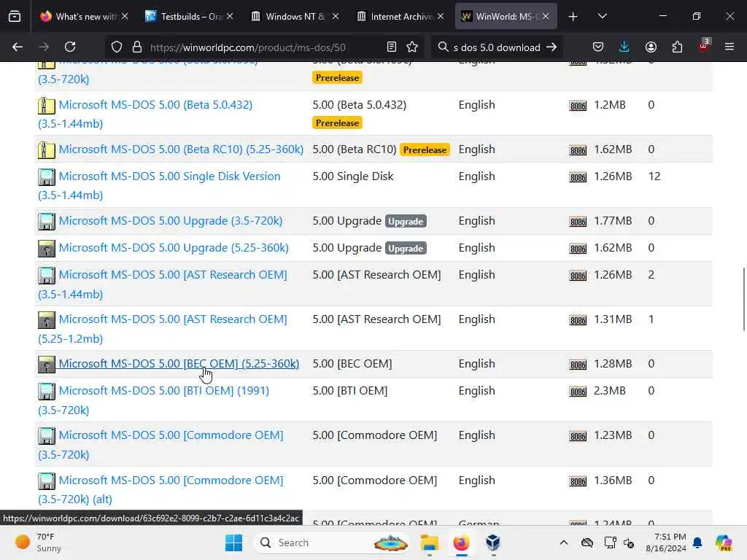Image resolution: width=747 pixels, height=560 pixels.
Task: Open the weather widget showing 70°F
Action: coord(39,542)
